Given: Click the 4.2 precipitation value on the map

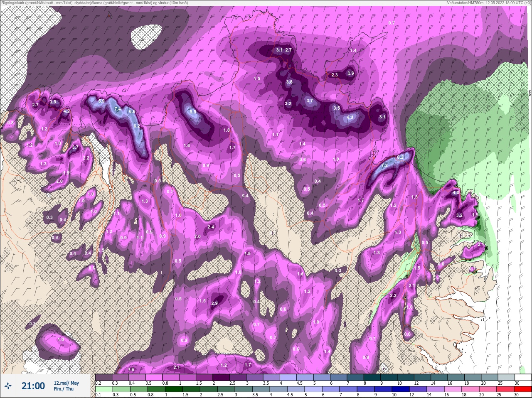Looking at the screenshot, I should click(66, 111).
